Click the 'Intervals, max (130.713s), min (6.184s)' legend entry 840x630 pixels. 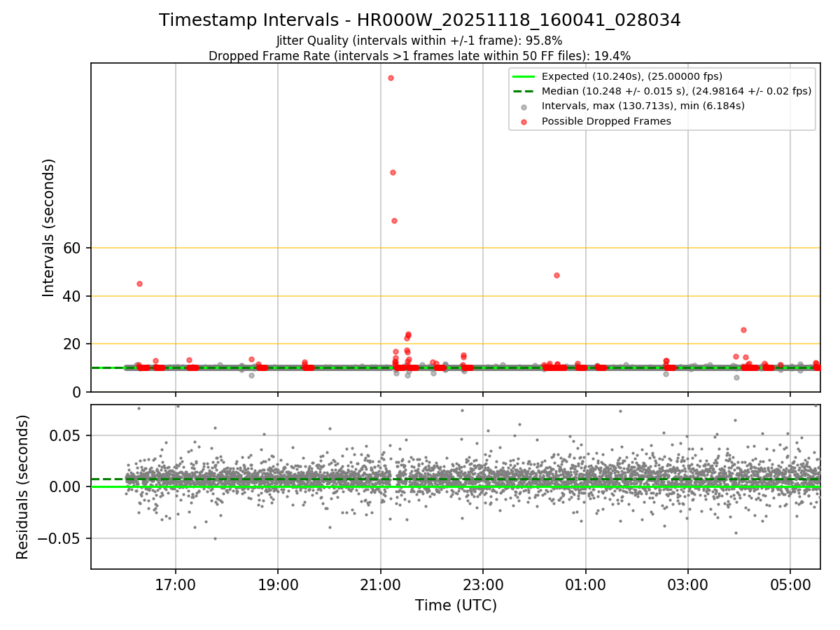[643, 106]
